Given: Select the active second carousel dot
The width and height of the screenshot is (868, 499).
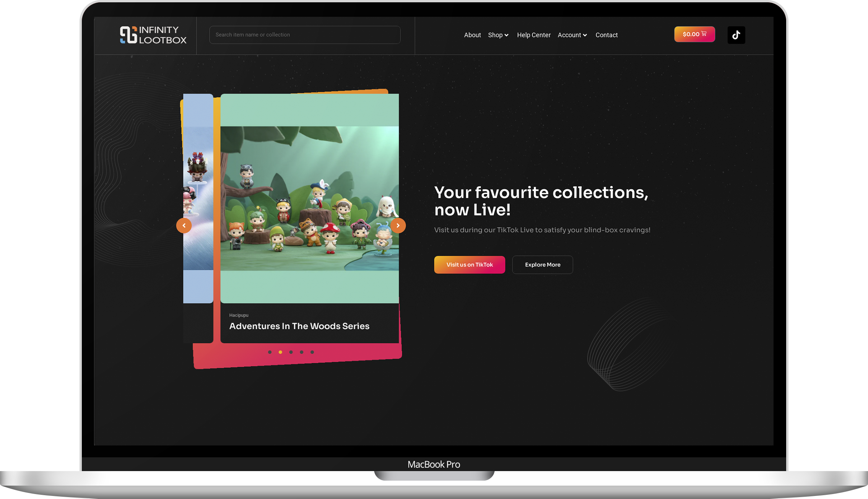Looking at the screenshot, I should (x=280, y=352).
